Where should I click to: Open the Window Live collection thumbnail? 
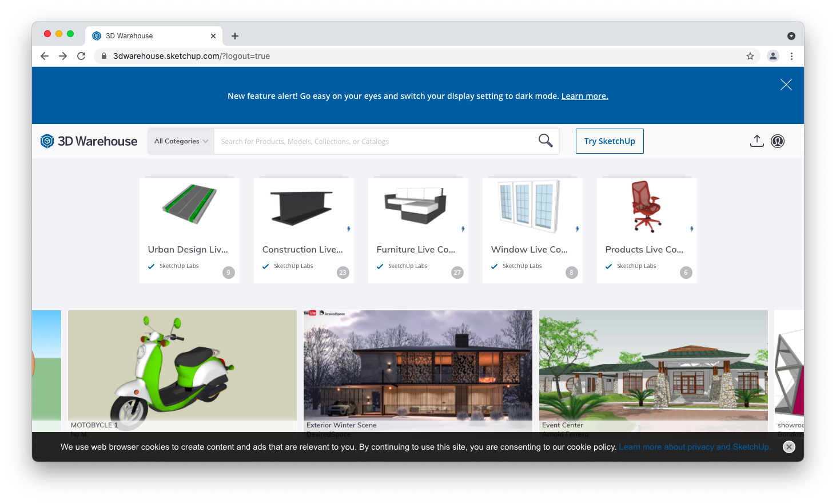[x=529, y=206]
